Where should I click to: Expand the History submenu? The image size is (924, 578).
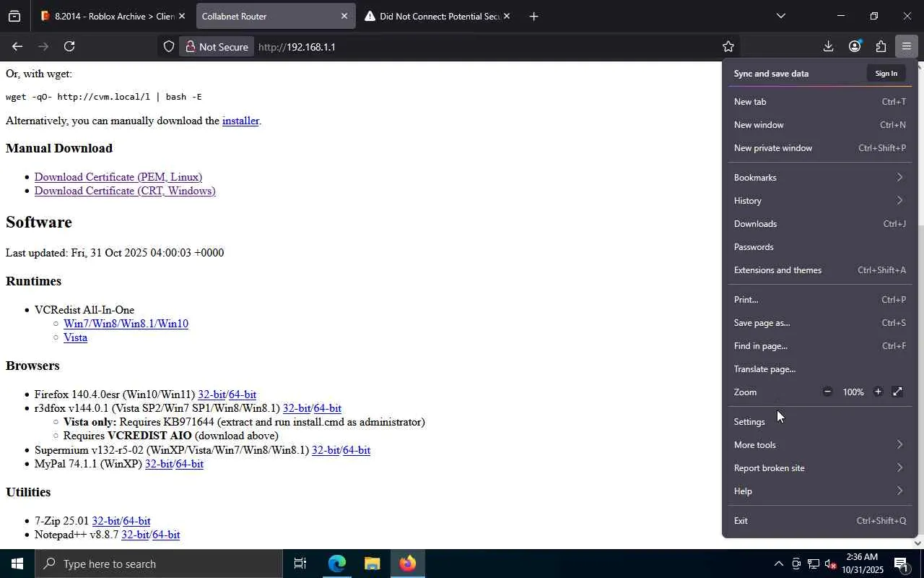819,200
